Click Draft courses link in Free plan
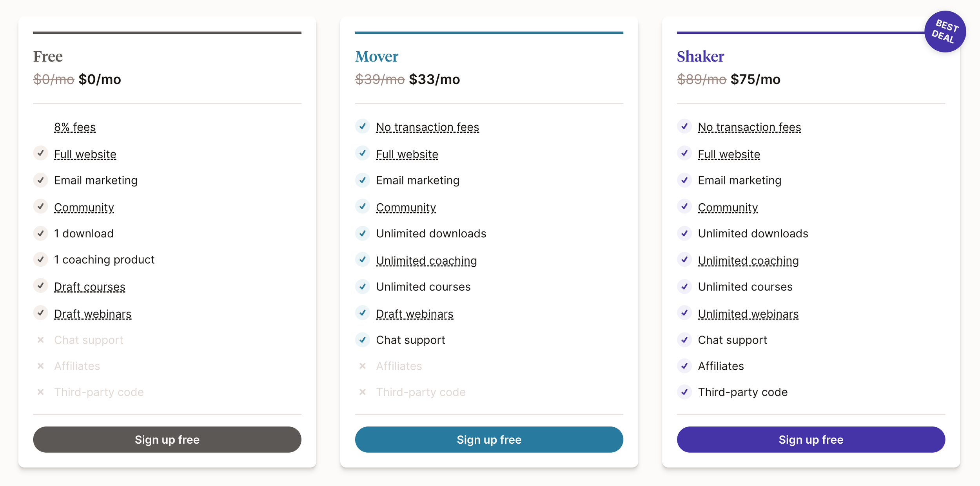The image size is (980, 486). (90, 287)
